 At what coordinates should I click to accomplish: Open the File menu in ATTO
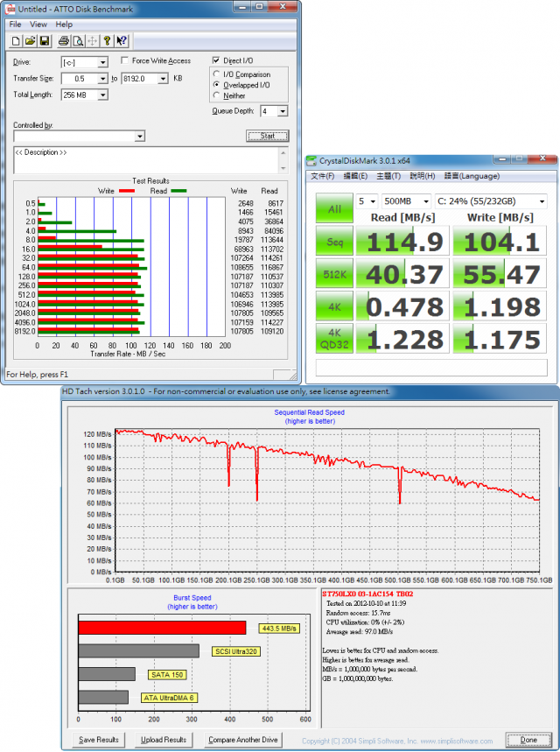coord(16,25)
